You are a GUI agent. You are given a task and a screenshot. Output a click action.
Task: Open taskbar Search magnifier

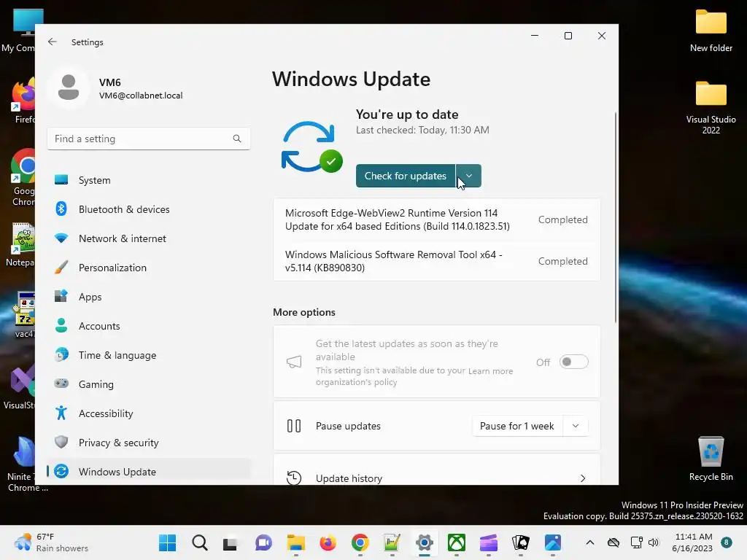tap(200, 542)
